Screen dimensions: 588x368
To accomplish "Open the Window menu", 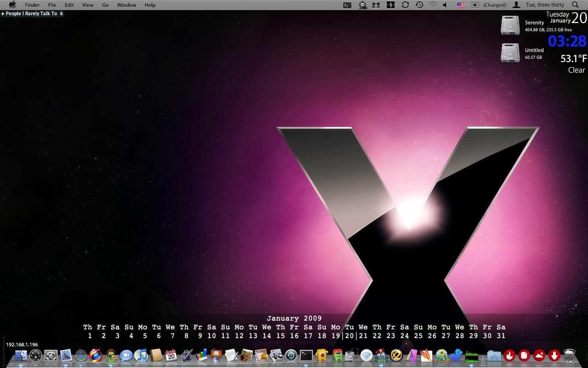I will 127,5.
